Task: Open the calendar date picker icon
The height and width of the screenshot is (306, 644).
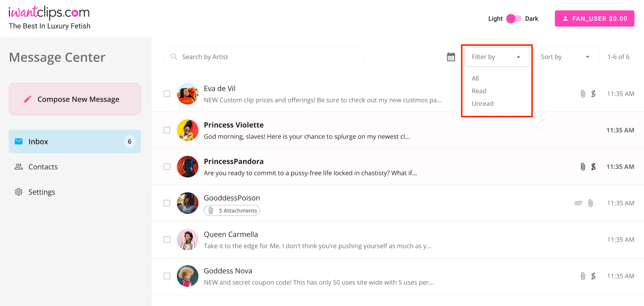Action: [x=451, y=57]
